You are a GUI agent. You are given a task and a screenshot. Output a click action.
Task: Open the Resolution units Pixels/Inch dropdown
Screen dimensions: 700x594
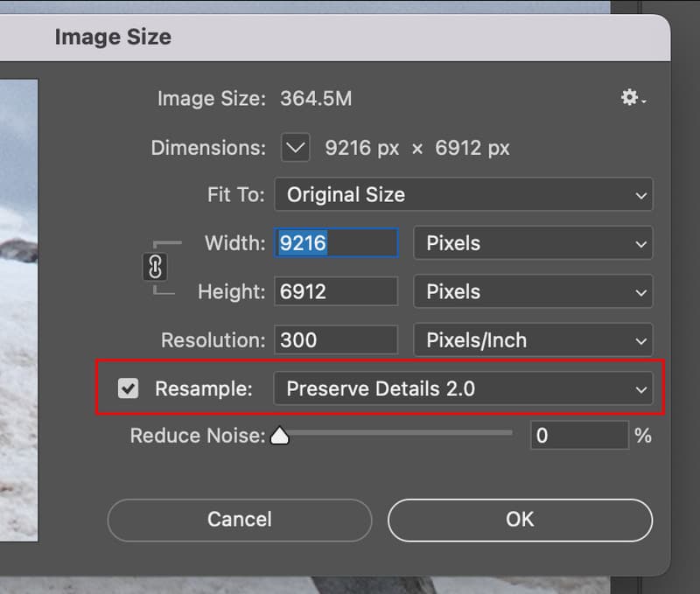(532, 339)
